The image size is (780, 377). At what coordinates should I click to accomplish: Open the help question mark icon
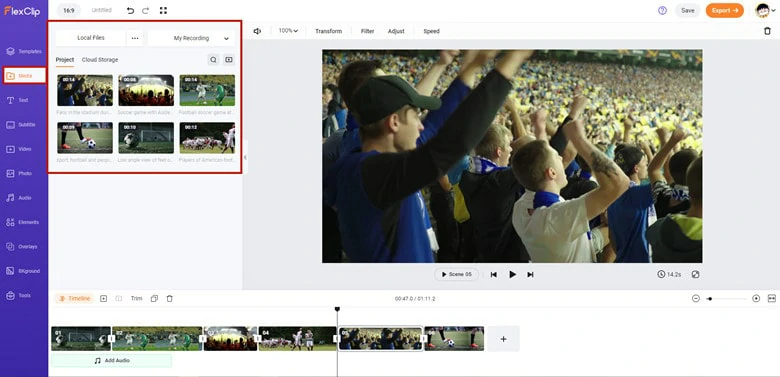click(662, 10)
